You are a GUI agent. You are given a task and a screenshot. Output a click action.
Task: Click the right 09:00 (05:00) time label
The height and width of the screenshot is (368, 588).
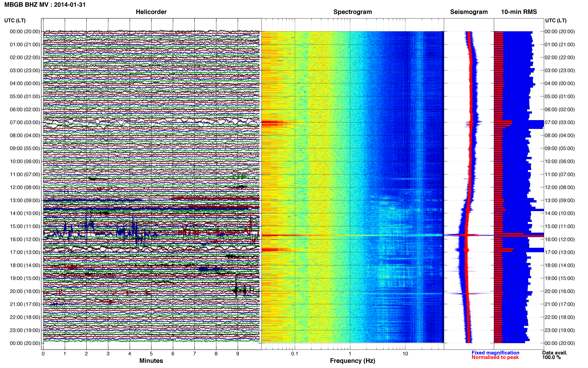click(x=560, y=148)
